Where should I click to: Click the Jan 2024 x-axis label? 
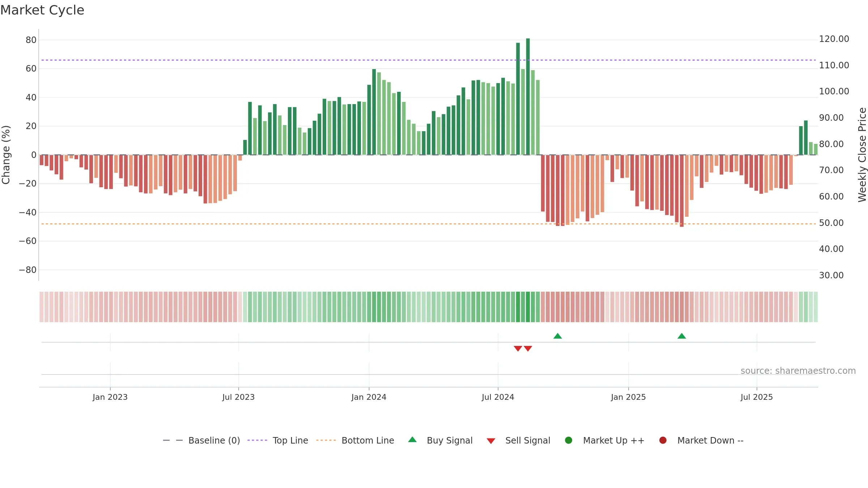tap(369, 397)
